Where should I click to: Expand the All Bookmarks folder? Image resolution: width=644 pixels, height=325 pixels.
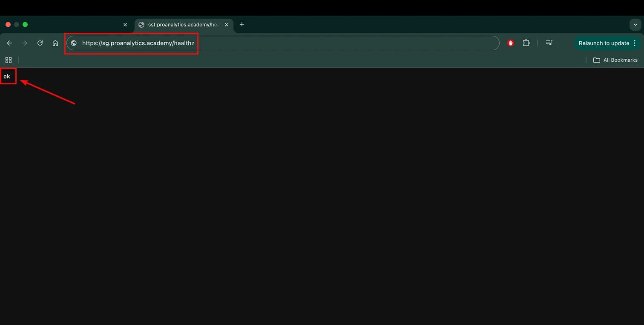pos(615,60)
